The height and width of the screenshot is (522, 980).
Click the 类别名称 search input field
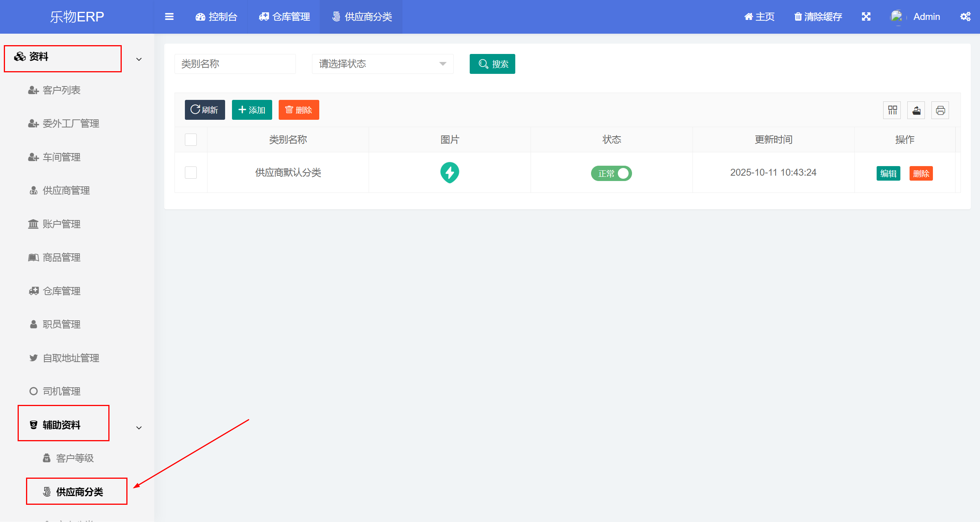[235, 64]
